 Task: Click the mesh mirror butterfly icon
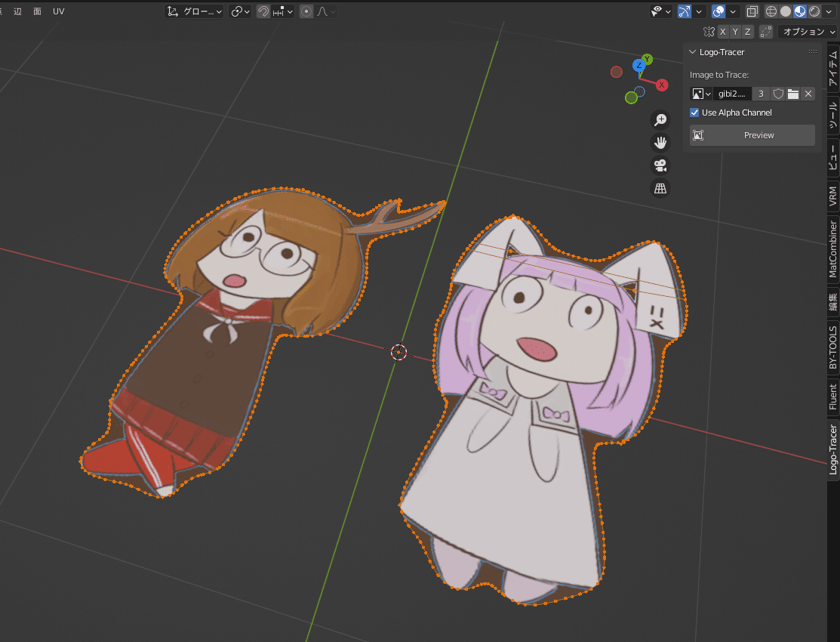click(x=709, y=32)
